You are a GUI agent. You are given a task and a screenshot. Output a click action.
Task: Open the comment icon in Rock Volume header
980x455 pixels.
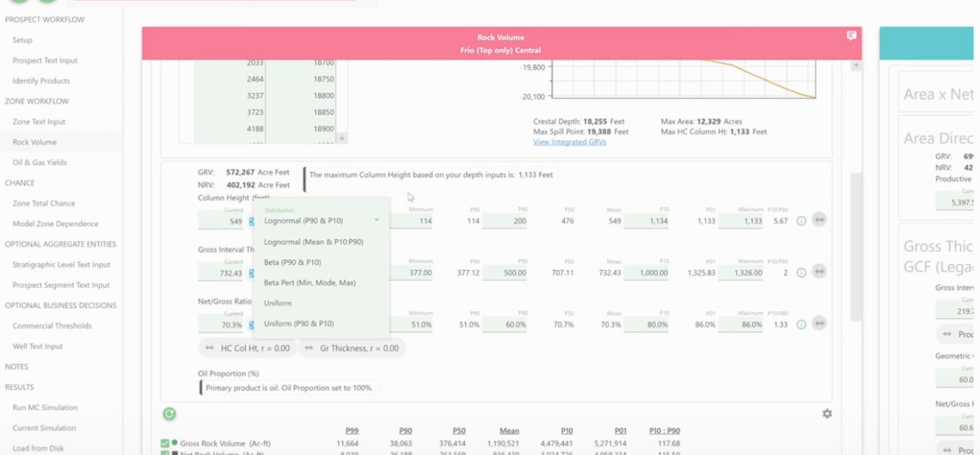851,36
